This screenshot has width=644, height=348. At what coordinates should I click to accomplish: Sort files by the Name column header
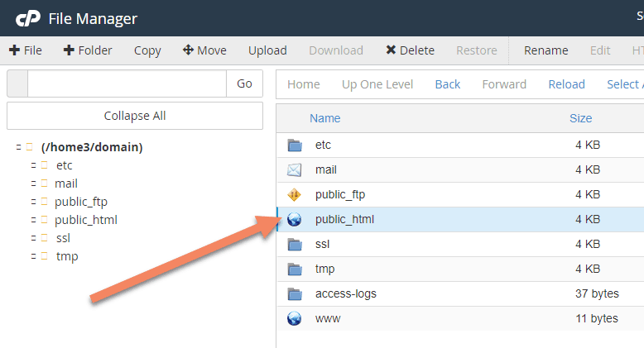point(324,118)
